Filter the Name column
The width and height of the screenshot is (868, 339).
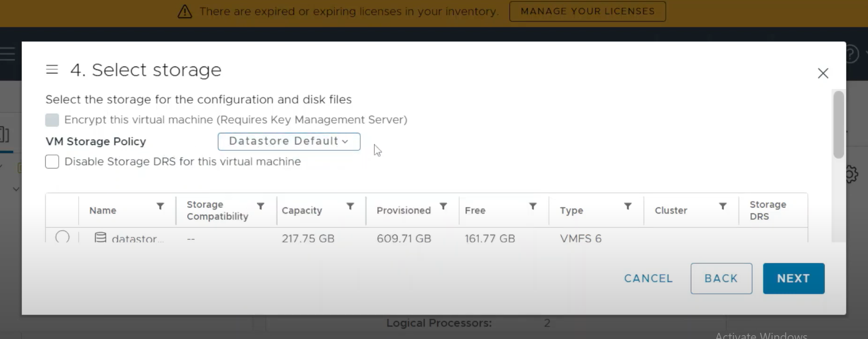click(160, 206)
